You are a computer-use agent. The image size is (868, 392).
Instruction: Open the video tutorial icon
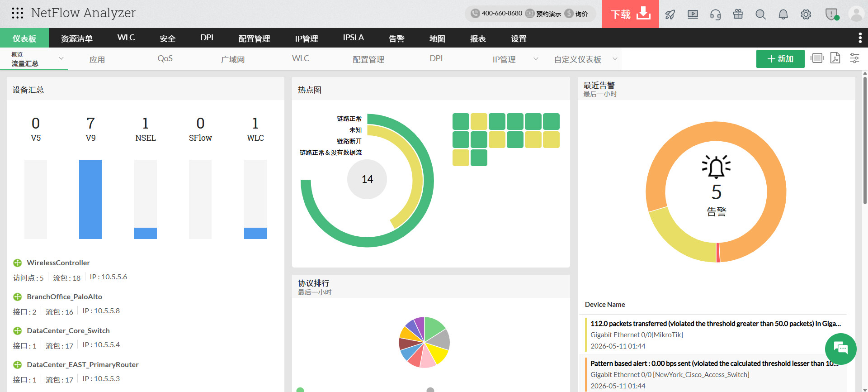point(693,14)
